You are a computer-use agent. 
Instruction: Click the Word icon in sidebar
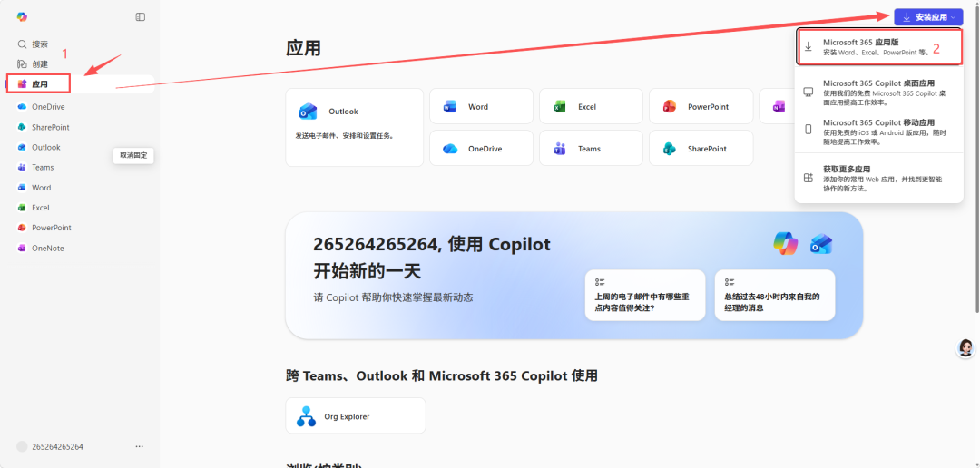tap(22, 188)
